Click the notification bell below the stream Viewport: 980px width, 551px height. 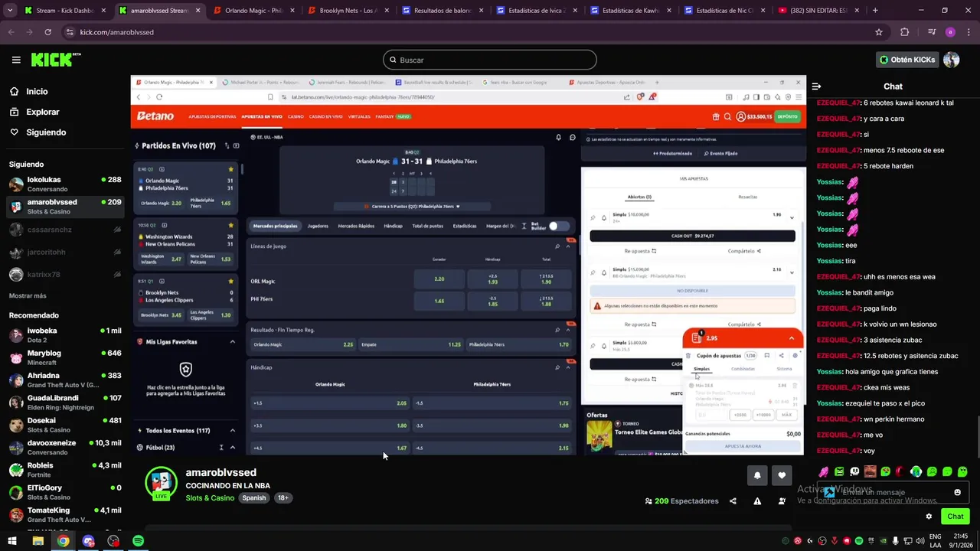point(757,475)
